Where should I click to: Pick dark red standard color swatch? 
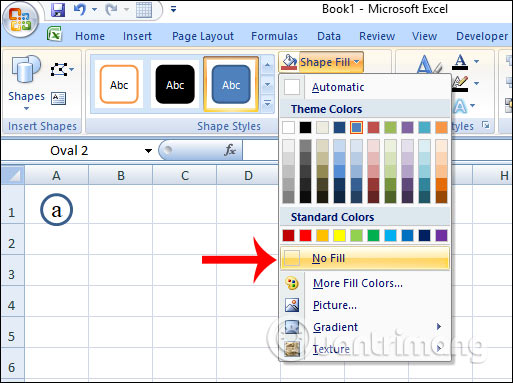point(288,235)
